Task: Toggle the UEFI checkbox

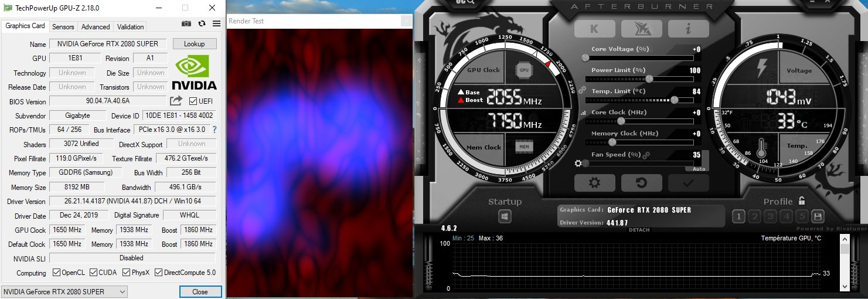Action: 193,101
